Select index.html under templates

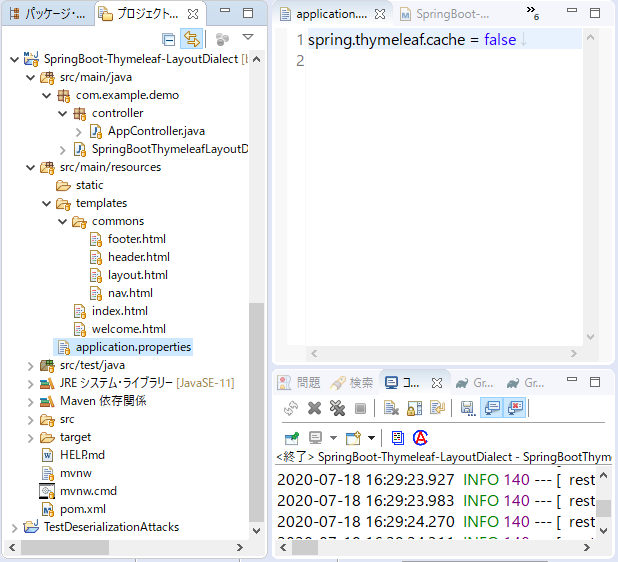(119, 311)
